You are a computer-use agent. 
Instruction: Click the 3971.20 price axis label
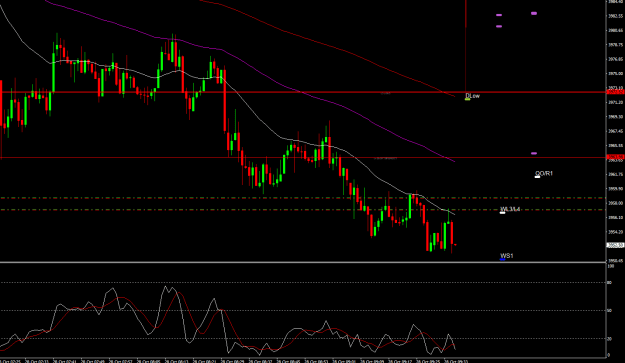(615, 102)
